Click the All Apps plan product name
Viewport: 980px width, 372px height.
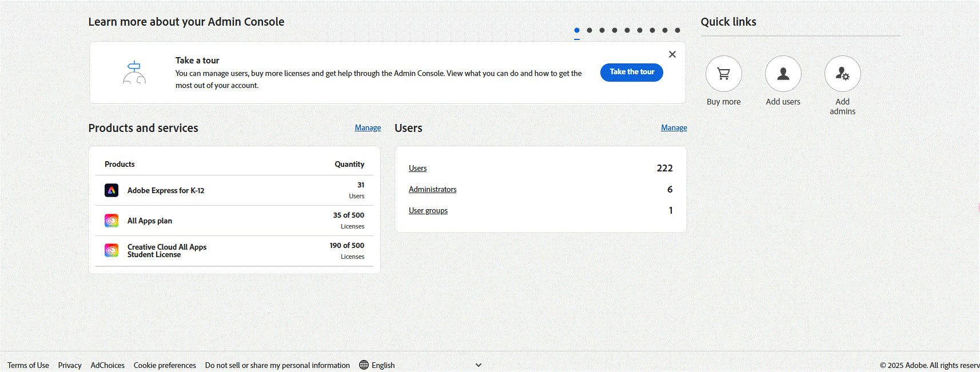pos(150,221)
